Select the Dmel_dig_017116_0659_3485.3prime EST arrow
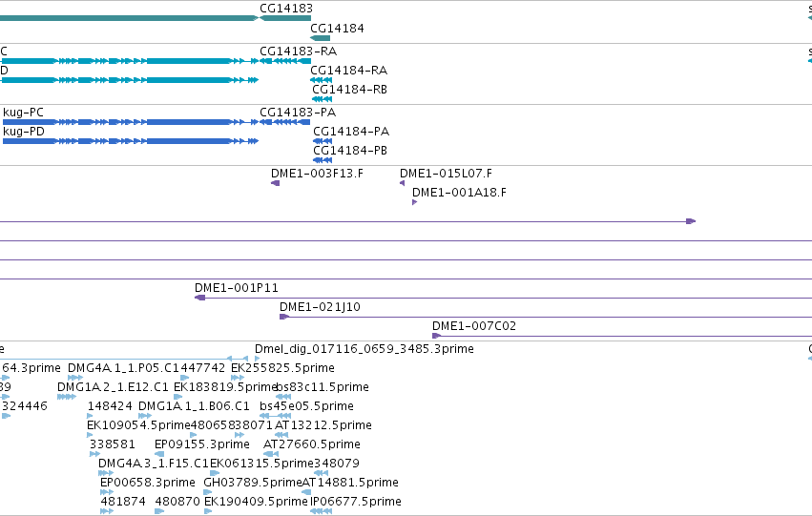 257,358
